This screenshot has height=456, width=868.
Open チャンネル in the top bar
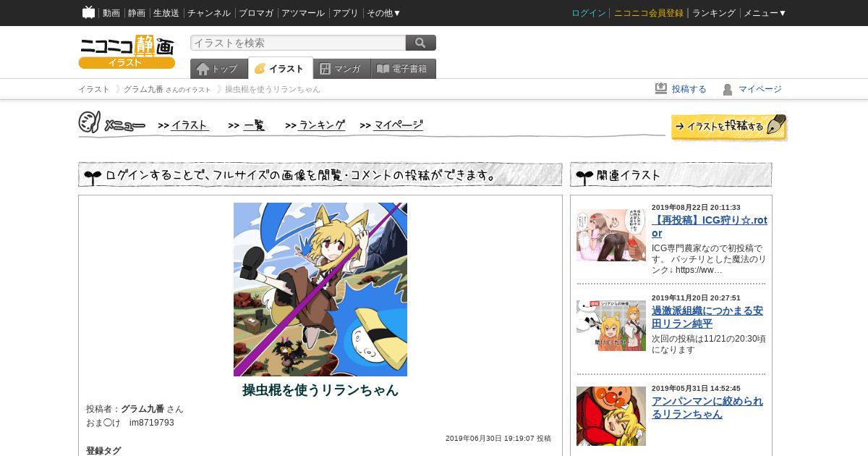(209, 13)
